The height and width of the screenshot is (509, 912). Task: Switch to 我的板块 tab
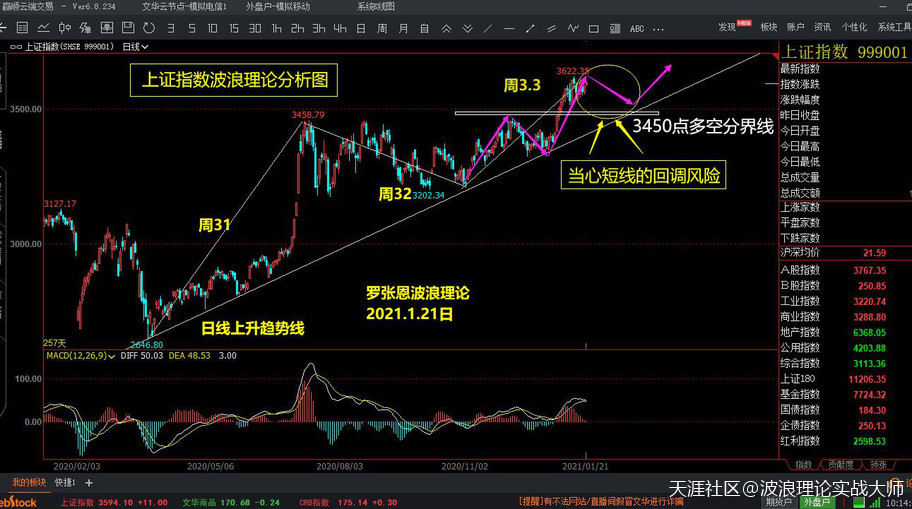click(x=29, y=482)
